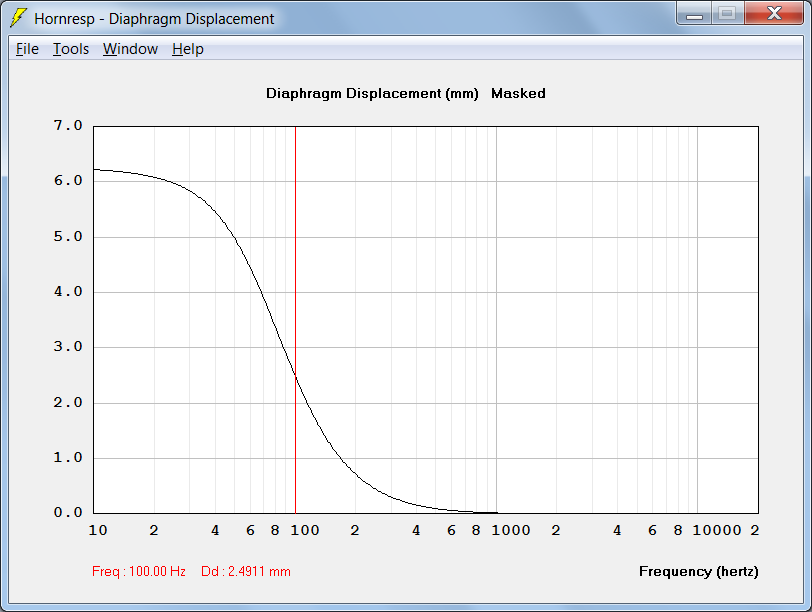Viewport: 812px width, 612px height.
Task: Open the Tools menu
Action: tap(71, 49)
